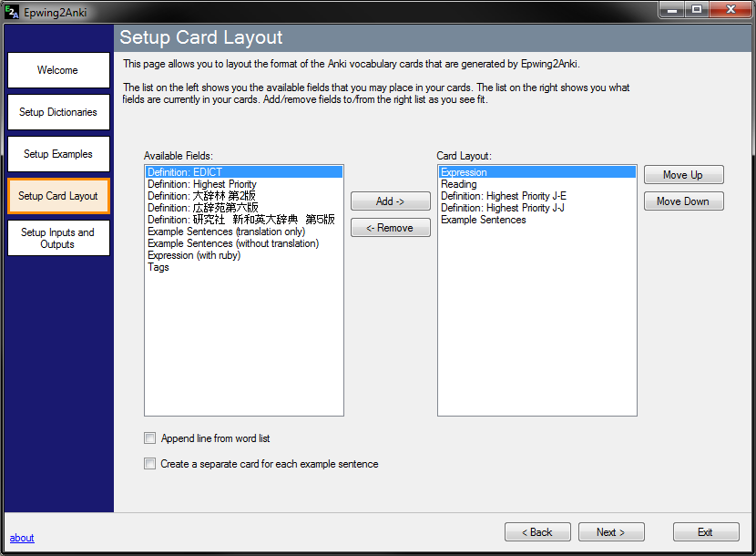Click the Next > button
Image resolution: width=756 pixels, height=556 pixels.
pos(611,531)
